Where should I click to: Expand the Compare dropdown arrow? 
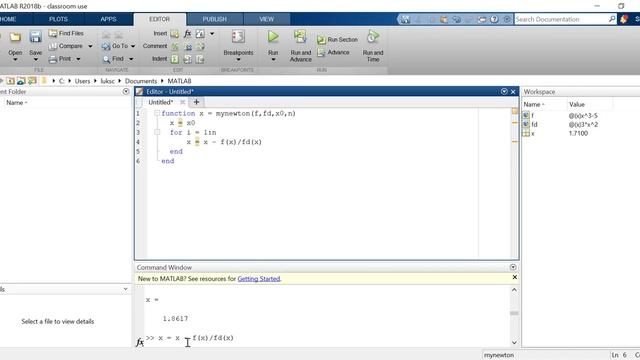click(x=90, y=46)
